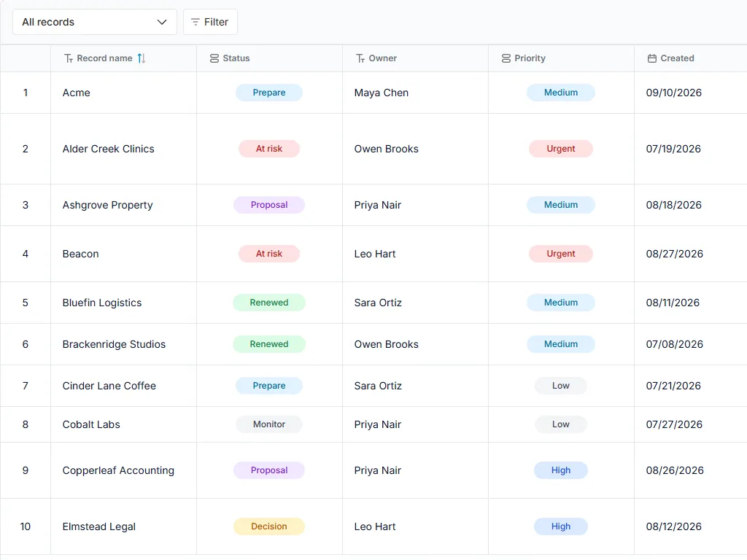Click the Medium priority of Acme
Image resolution: width=747 pixels, height=560 pixels.
pyautogui.click(x=561, y=93)
